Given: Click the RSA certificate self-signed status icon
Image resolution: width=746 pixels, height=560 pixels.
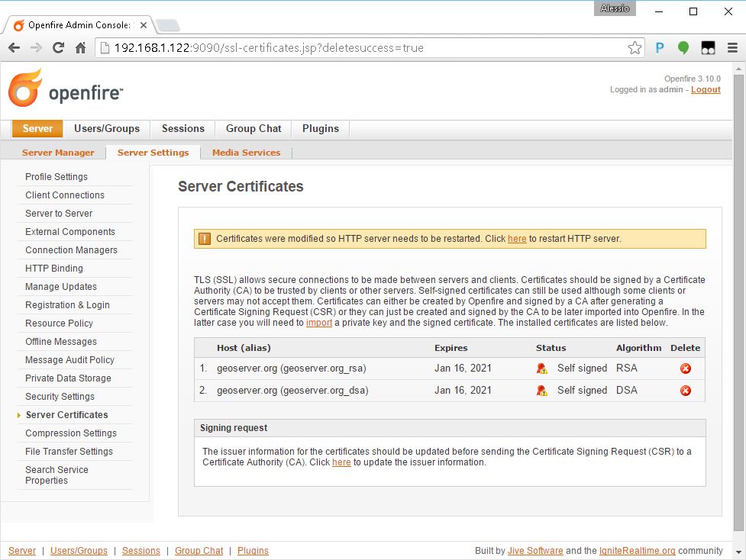Looking at the screenshot, I should (541, 369).
